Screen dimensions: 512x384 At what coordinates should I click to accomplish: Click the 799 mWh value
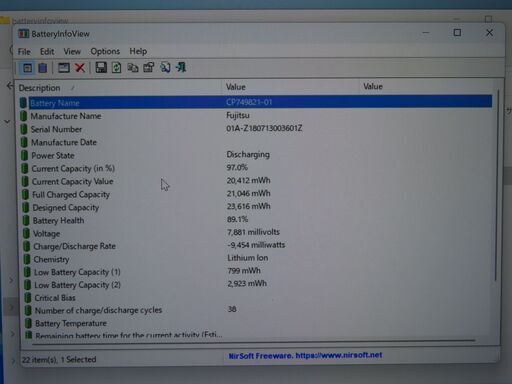point(244,271)
